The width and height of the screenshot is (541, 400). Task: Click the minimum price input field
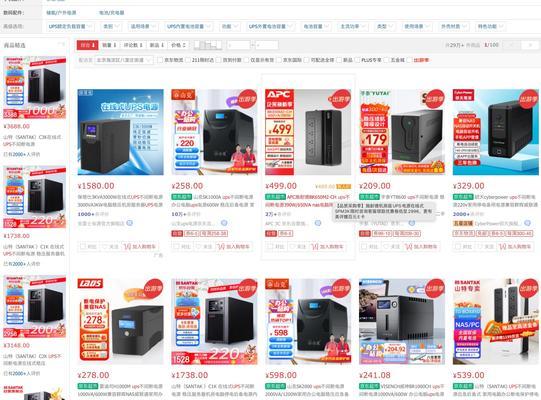239,45
